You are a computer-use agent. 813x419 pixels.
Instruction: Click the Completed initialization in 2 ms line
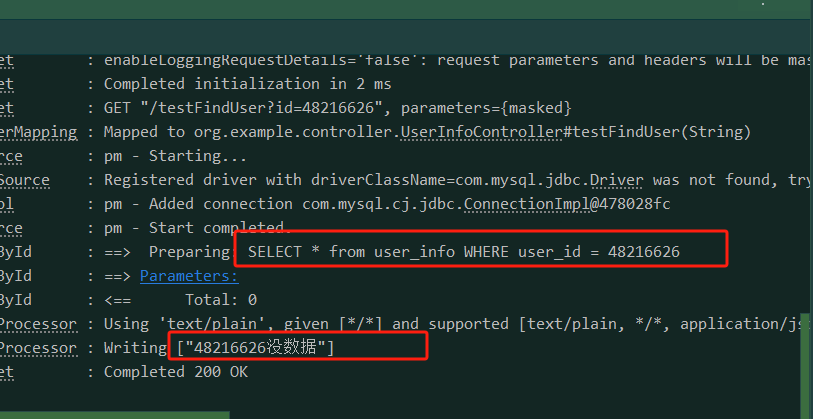pyautogui.click(x=247, y=84)
